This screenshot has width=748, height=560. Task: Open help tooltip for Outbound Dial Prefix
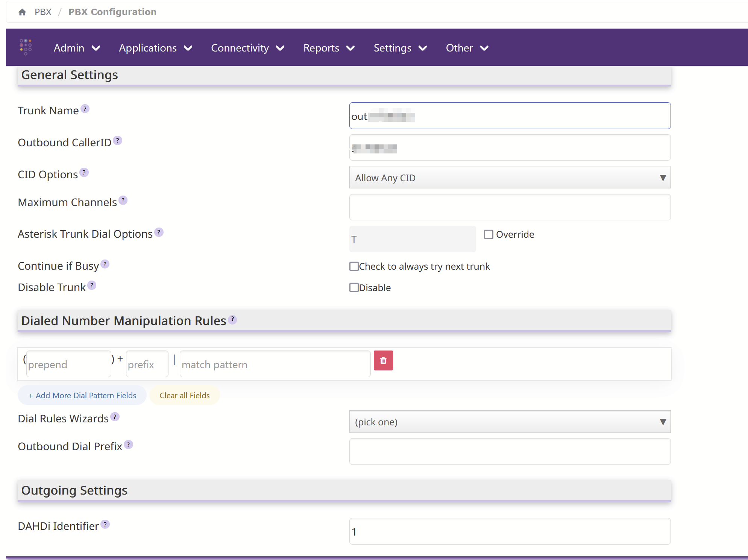(128, 445)
